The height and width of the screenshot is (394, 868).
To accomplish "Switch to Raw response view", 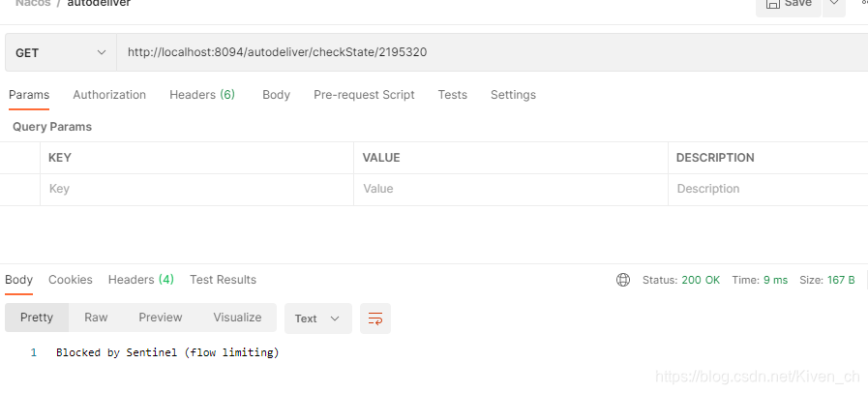I will (x=96, y=318).
